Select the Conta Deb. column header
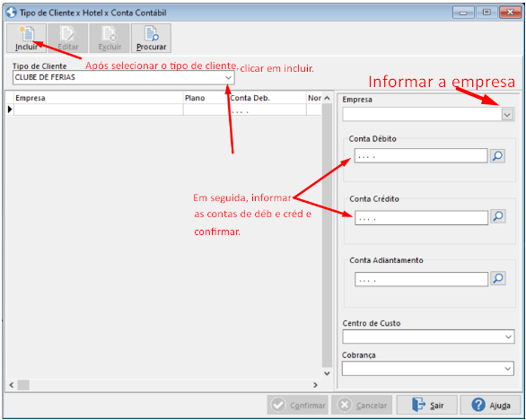This screenshot has height=420, width=526. coord(267,98)
